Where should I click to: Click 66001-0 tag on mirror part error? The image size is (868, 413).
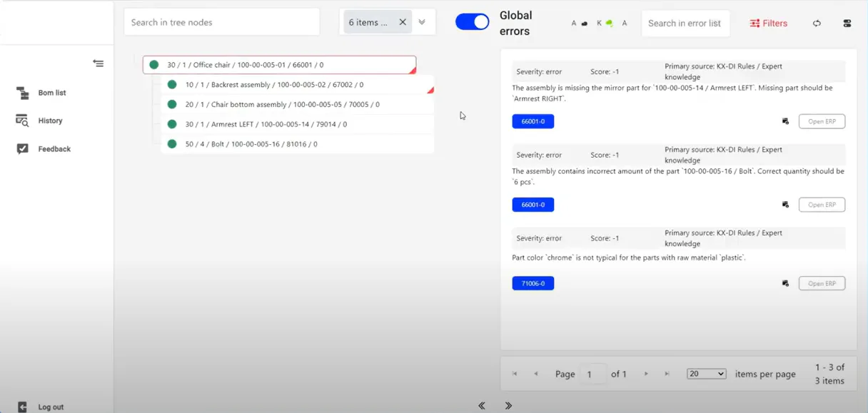point(533,121)
